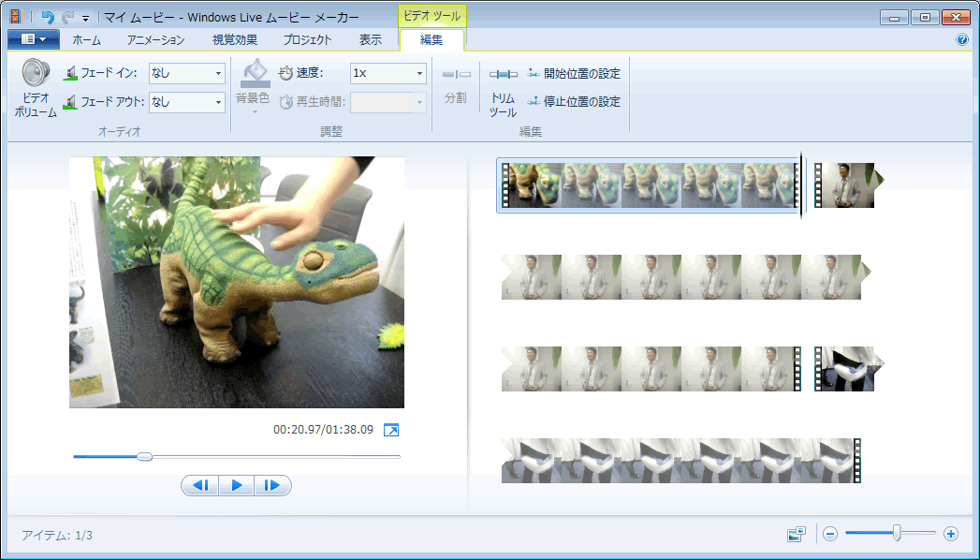This screenshot has height=560, width=980.
Task: Click the Trim Tool icon
Action: 503,74
